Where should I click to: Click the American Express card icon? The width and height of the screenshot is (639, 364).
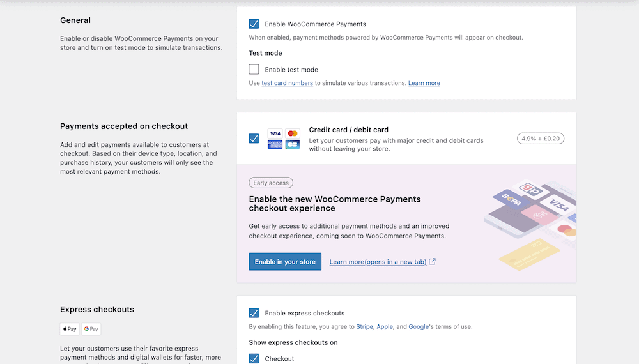[275, 145]
